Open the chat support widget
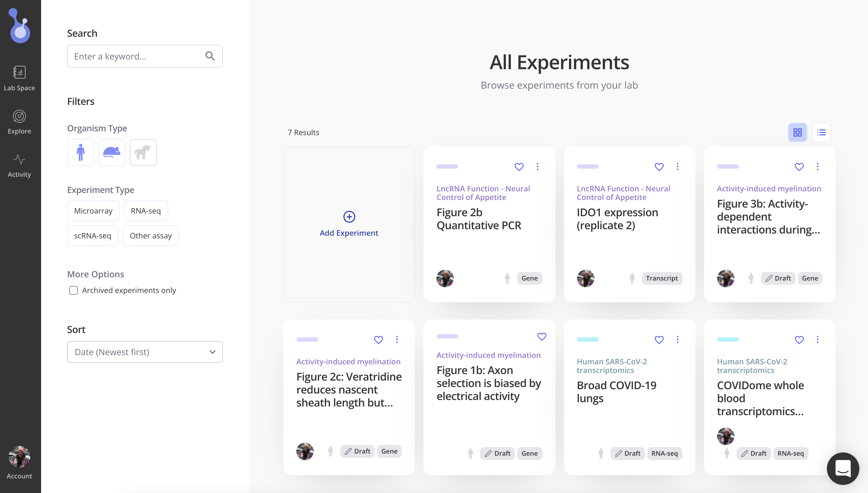This screenshot has height=493, width=868. click(843, 469)
